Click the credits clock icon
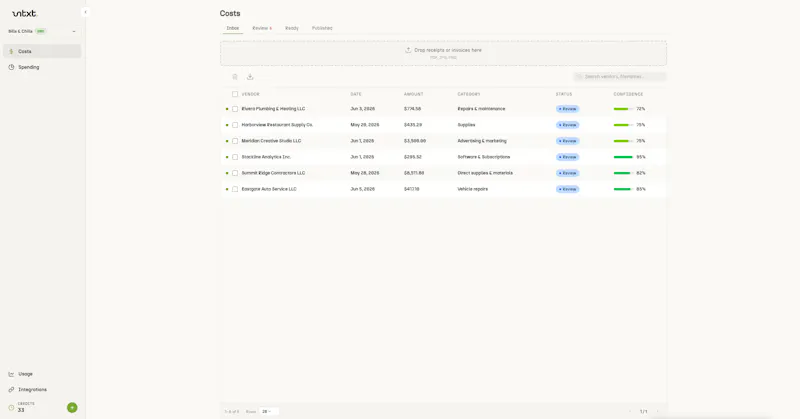 (x=11, y=407)
